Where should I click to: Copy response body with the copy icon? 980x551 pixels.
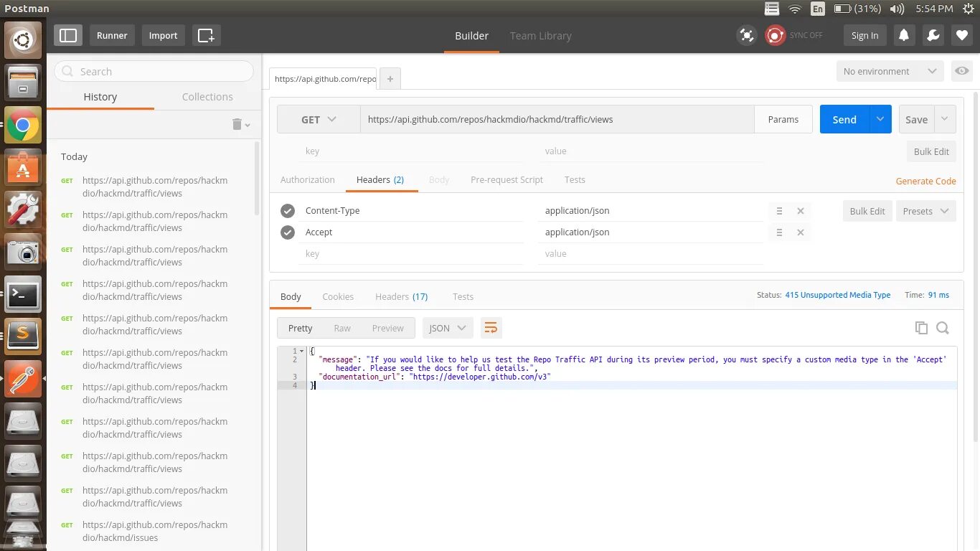(x=921, y=328)
